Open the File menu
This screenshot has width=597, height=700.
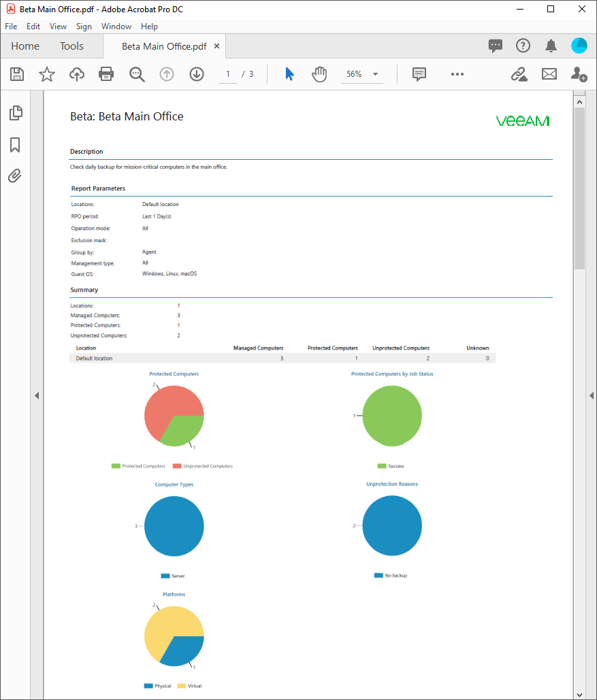(x=11, y=27)
